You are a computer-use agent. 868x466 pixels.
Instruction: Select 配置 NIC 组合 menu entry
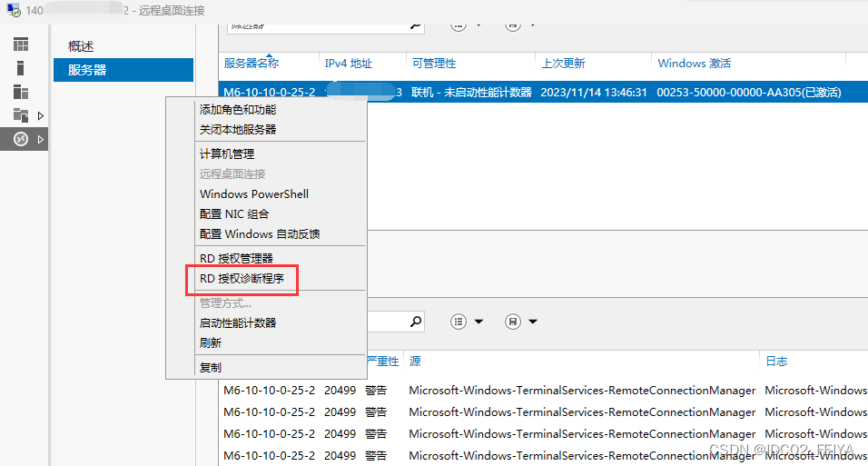234,213
